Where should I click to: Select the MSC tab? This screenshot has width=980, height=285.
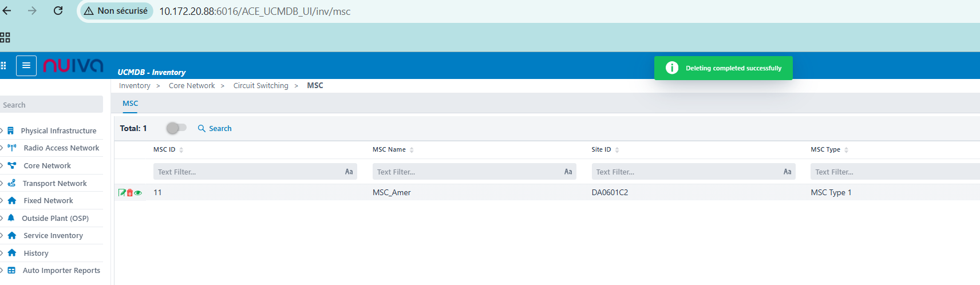pyautogui.click(x=131, y=104)
